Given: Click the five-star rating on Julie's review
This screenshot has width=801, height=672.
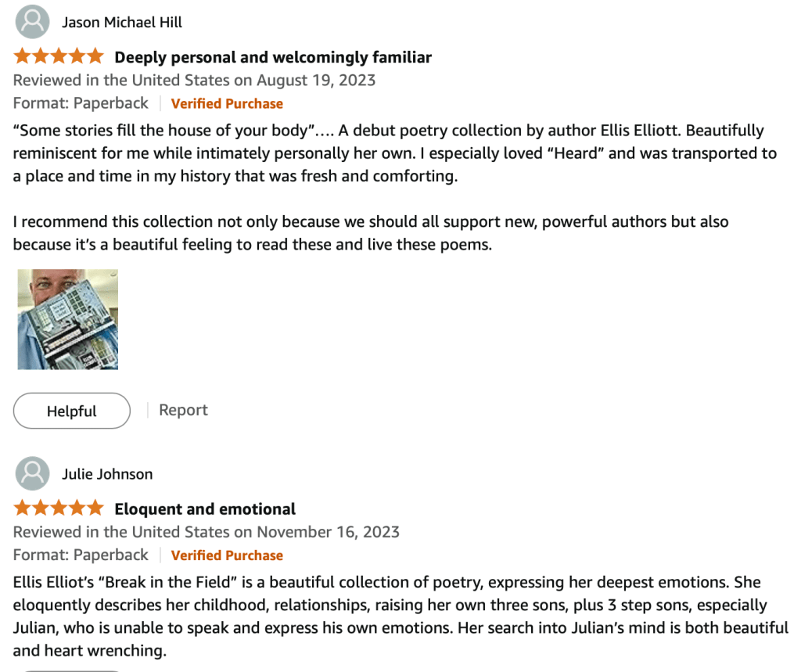Looking at the screenshot, I should click(x=58, y=508).
